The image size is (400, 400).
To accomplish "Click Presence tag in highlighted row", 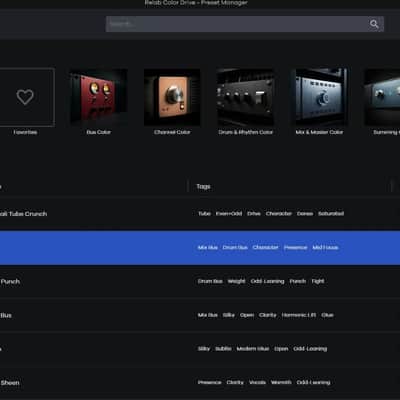I will click(296, 248).
